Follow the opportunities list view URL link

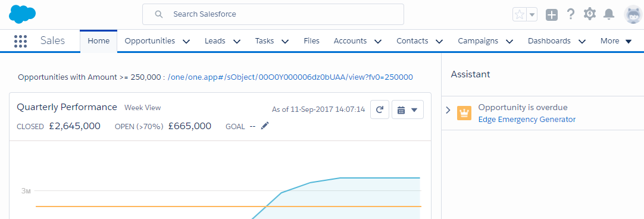[x=290, y=77]
